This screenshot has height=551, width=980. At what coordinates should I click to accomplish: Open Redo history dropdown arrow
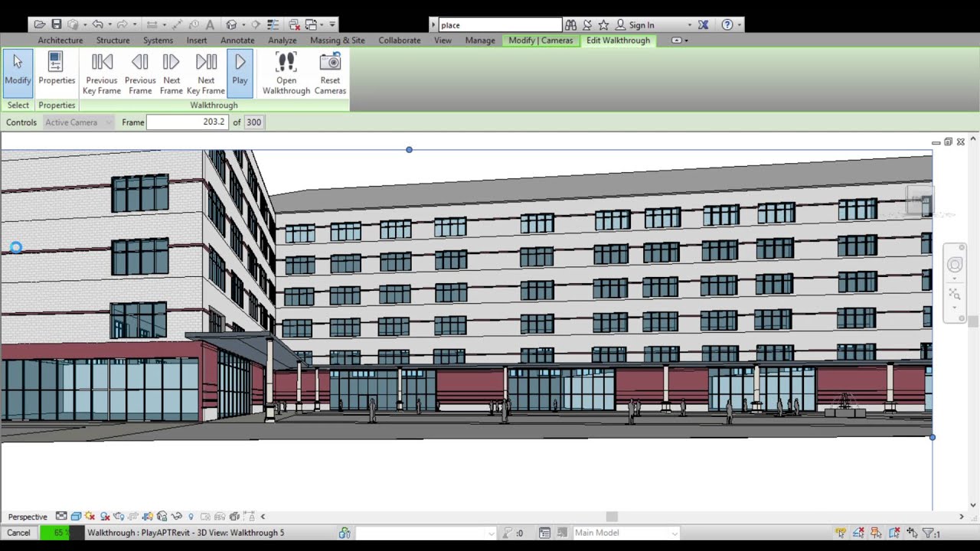(x=134, y=25)
